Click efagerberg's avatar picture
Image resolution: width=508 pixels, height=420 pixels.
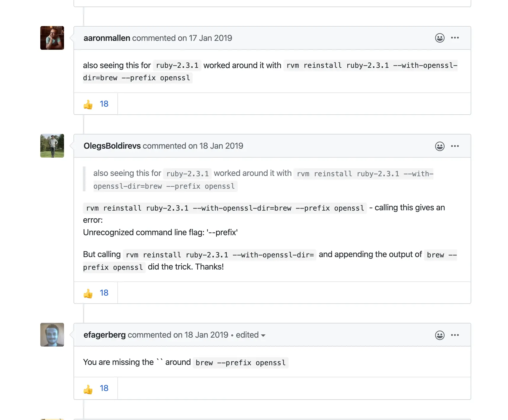tap(52, 335)
